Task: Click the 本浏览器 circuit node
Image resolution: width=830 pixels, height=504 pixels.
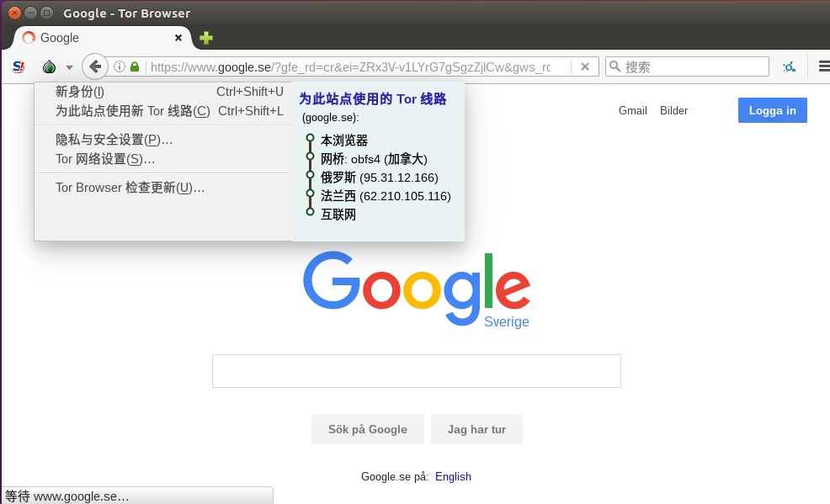Action: pos(344,141)
